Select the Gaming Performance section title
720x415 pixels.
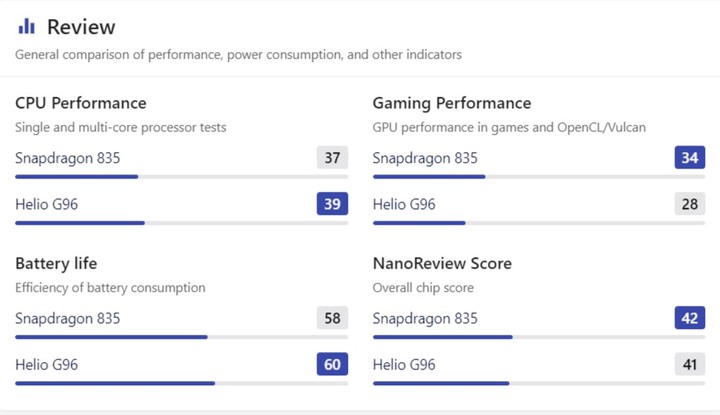tap(452, 103)
